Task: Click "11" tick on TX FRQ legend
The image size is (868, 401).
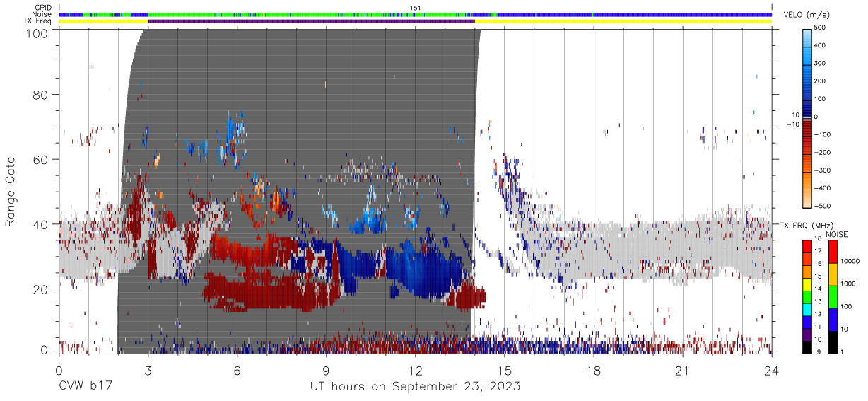Action: tap(819, 326)
